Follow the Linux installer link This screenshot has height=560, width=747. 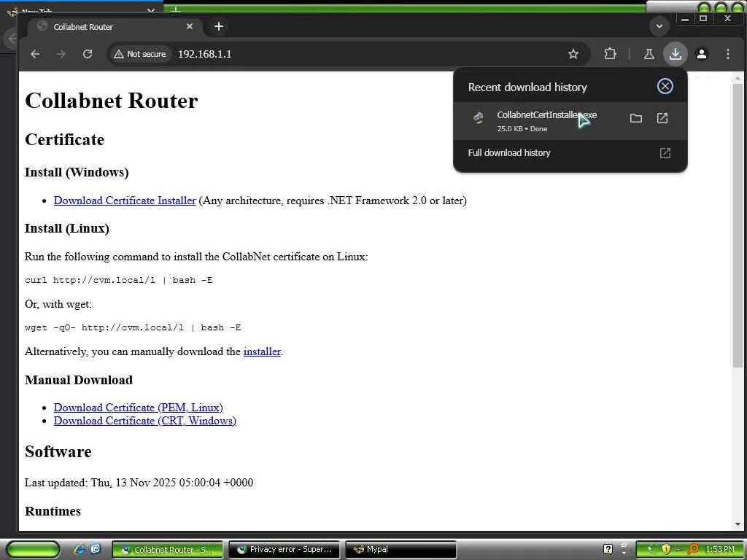tap(262, 351)
